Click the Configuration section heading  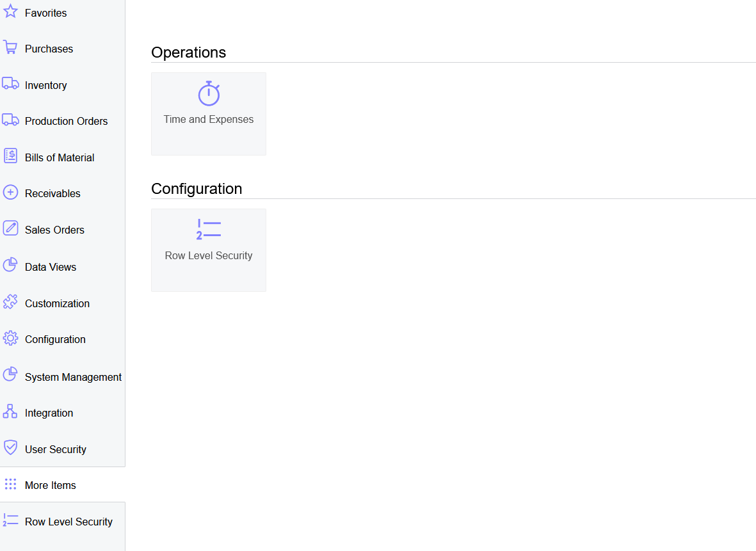click(x=197, y=189)
